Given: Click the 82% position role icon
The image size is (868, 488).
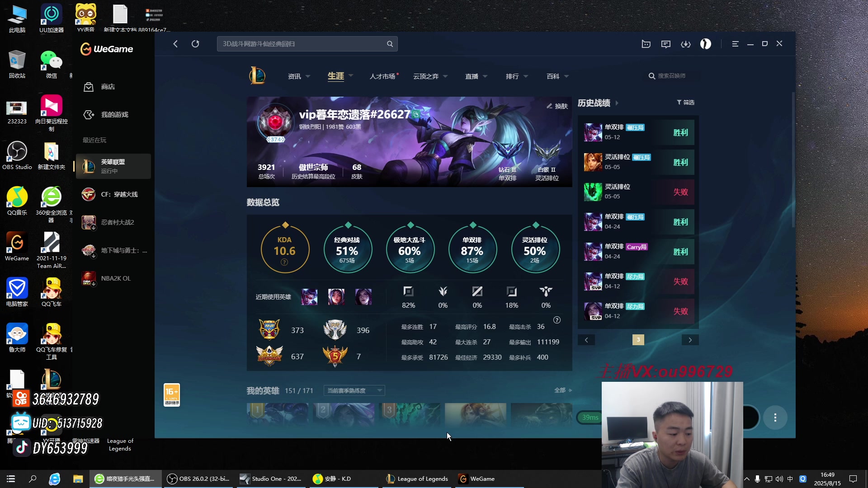Looking at the screenshot, I should 408,291.
